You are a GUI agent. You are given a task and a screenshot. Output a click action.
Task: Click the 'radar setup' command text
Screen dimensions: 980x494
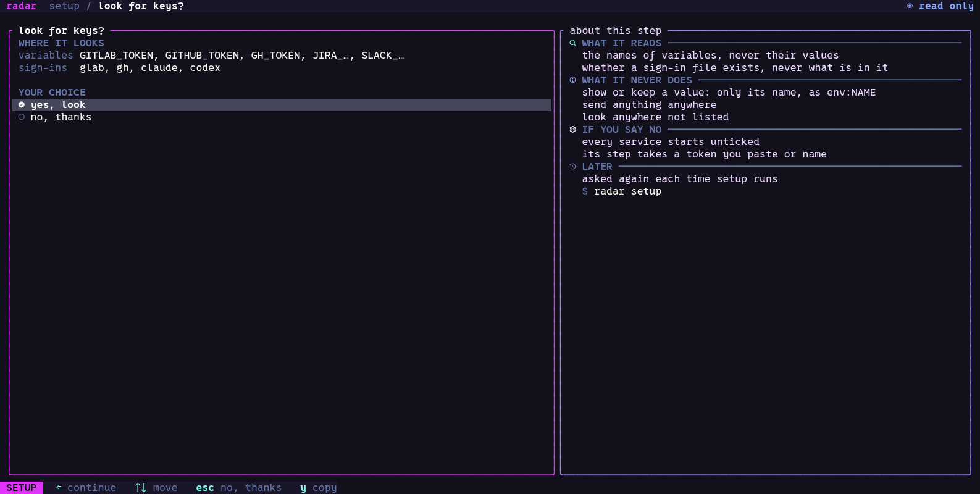coord(628,191)
